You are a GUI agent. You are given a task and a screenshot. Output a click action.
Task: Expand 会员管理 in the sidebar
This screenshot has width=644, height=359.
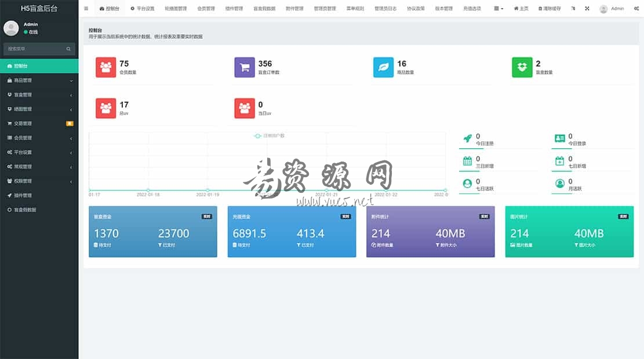tap(39, 138)
